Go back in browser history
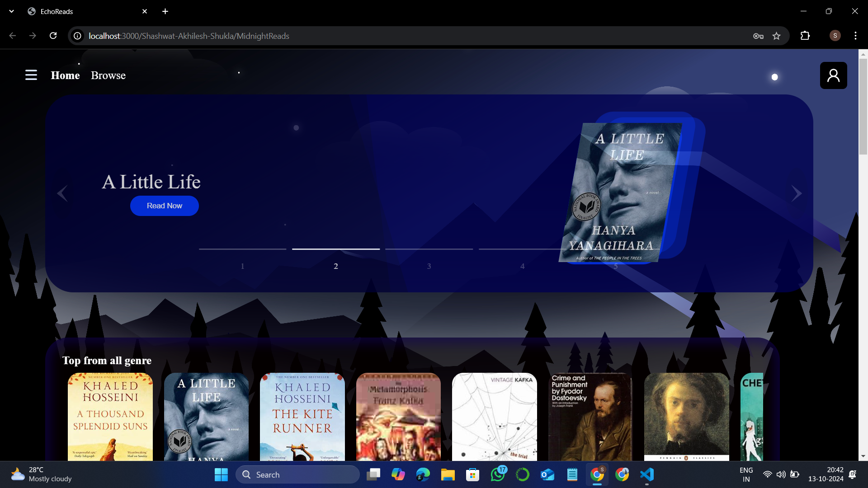The image size is (868, 488). pyautogui.click(x=13, y=36)
